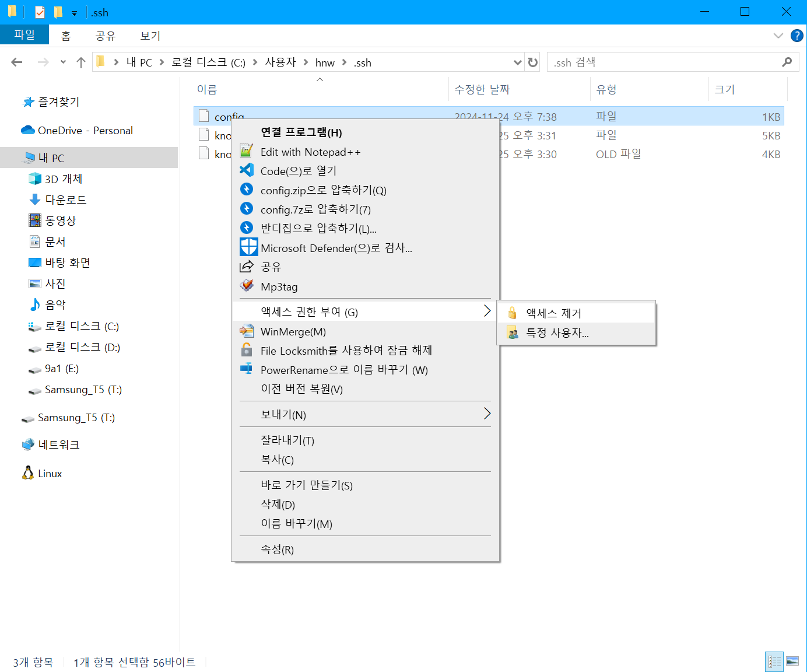Select 속성(R) from context menu
The height and width of the screenshot is (672, 807).
click(x=277, y=549)
